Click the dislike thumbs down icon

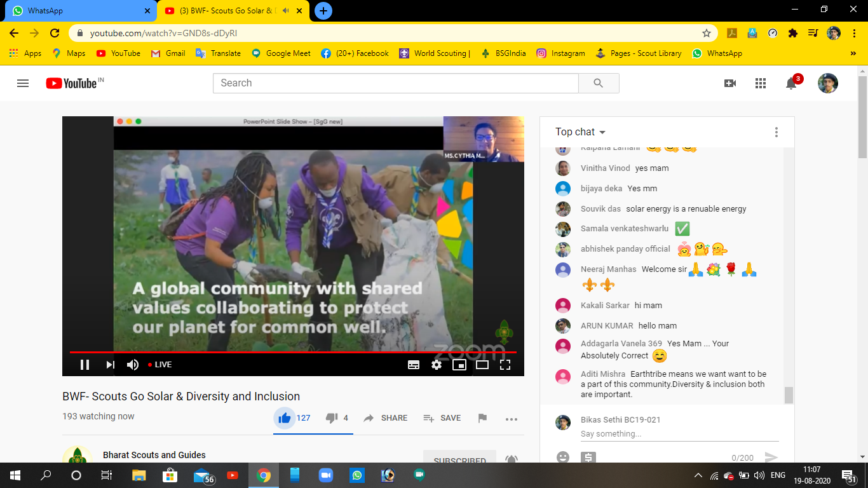[331, 418]
